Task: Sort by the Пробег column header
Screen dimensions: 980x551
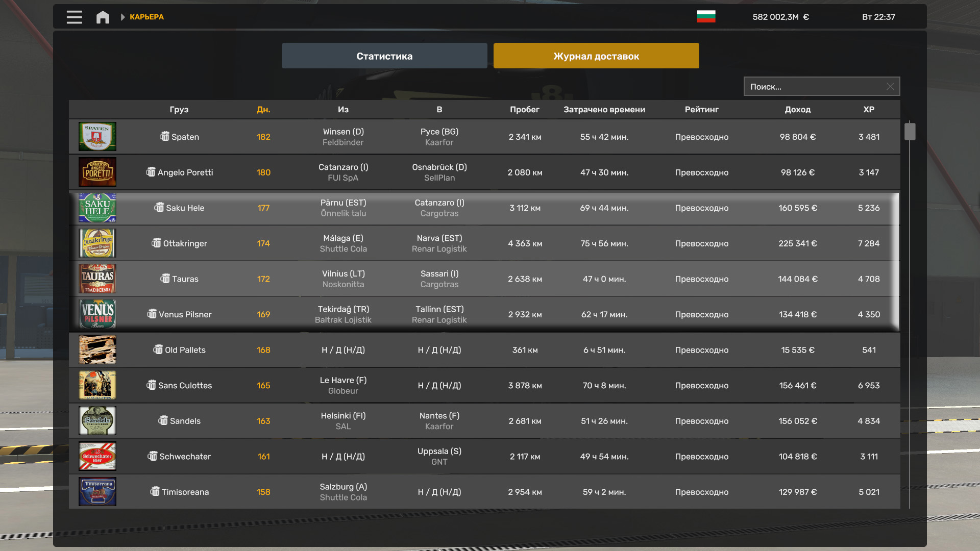Action: point(525,109)
